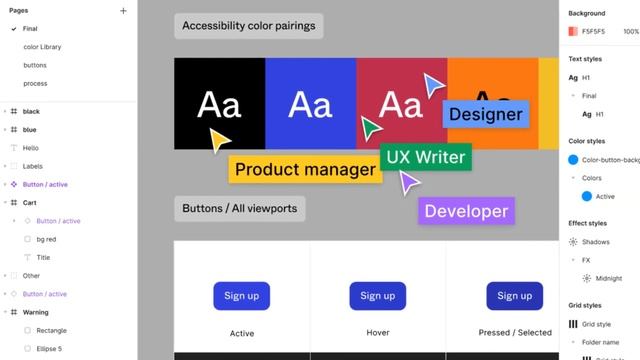640x360 pixels.
Task: Click the ellipse icon beside Ellipse 5 layer
Action: tap(27, 349)
